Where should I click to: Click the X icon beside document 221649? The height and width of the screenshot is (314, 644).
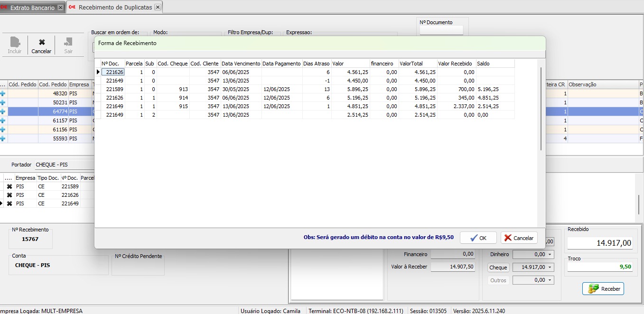tap(9, 203)
